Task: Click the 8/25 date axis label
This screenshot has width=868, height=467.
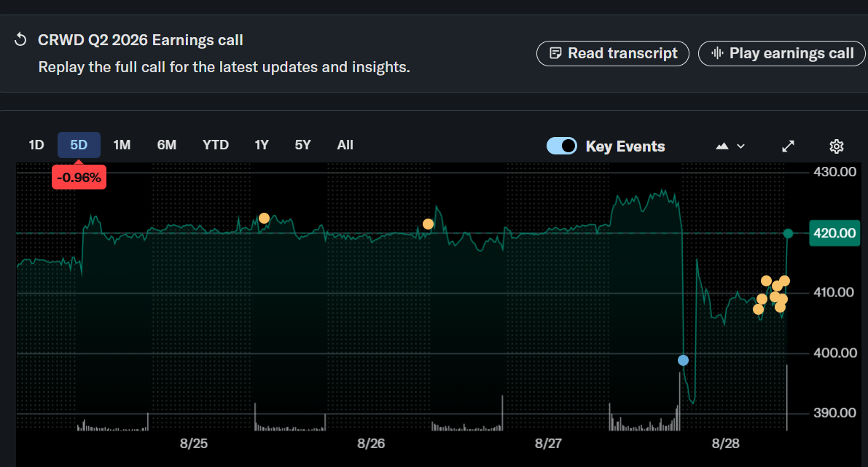Action: tap(194, 443)
